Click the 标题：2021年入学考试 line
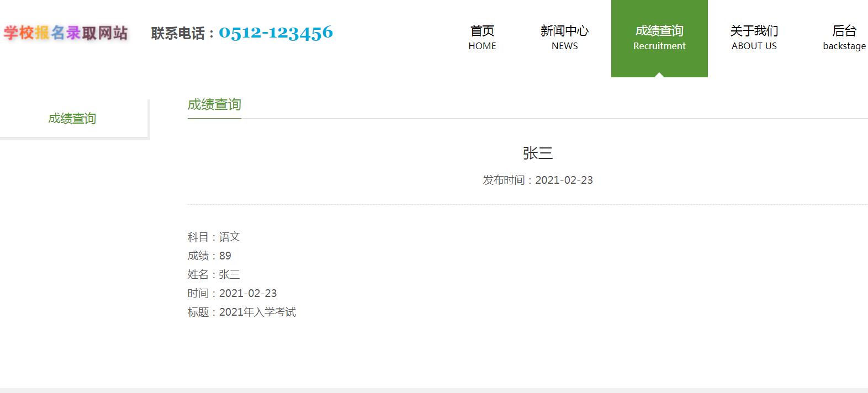Image resolution: width=868 pixels, height=393 pixels. 242,312
